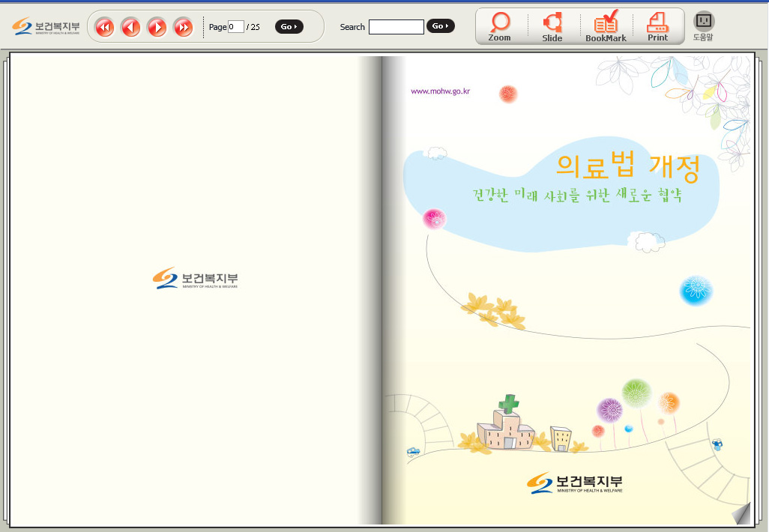This screenshot has height=532, width=769.
Task: Click the 보건복지부 logo on left page
Action: (x=195, y=279)
